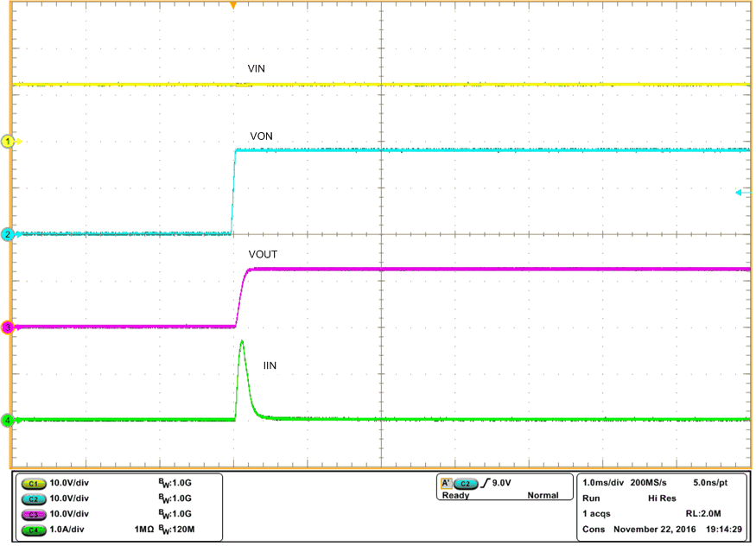Select the orange trigger position marker

click(235, 6)
